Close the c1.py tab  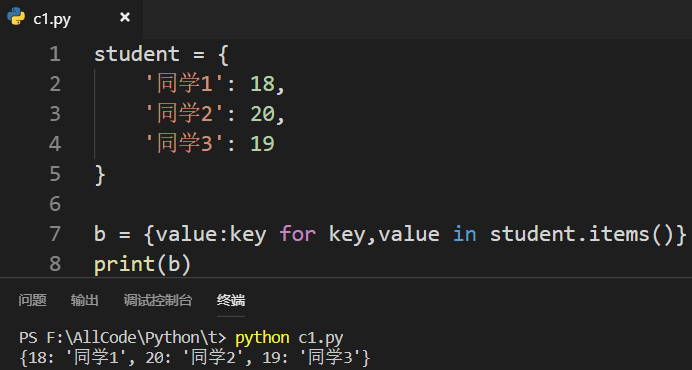click(125, 17)
